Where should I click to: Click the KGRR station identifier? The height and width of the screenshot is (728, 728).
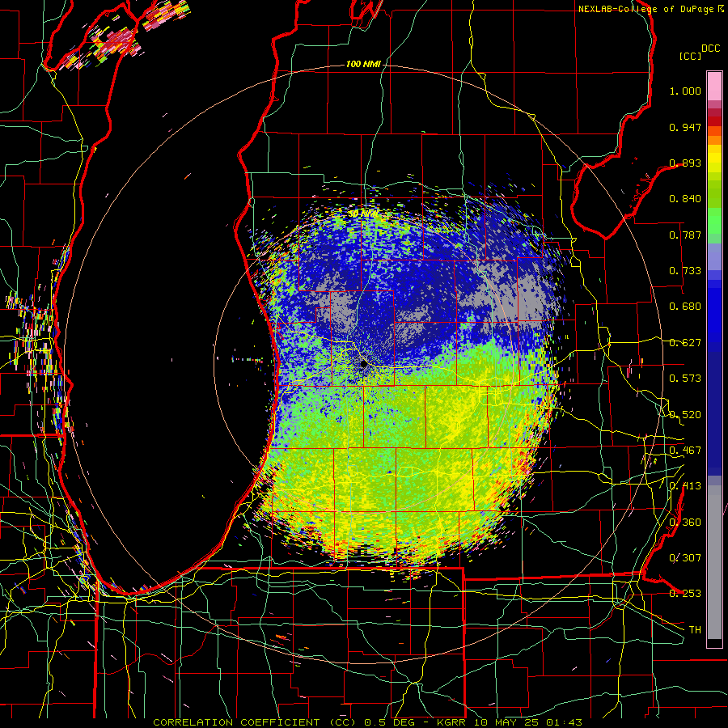(x=453, y=722)
